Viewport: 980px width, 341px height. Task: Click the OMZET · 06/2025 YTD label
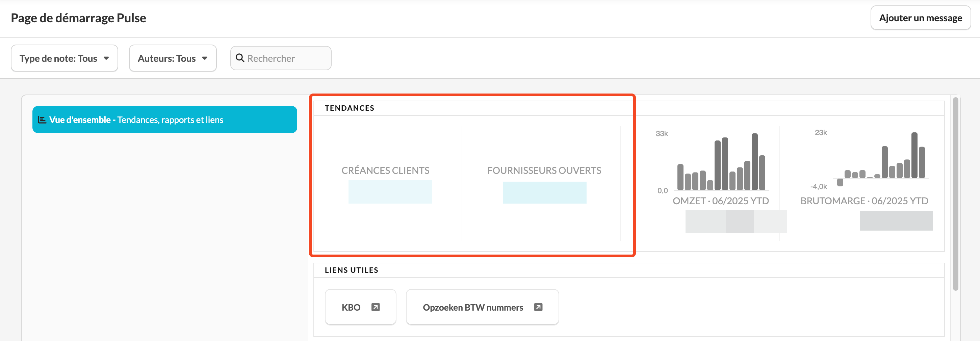721,201
